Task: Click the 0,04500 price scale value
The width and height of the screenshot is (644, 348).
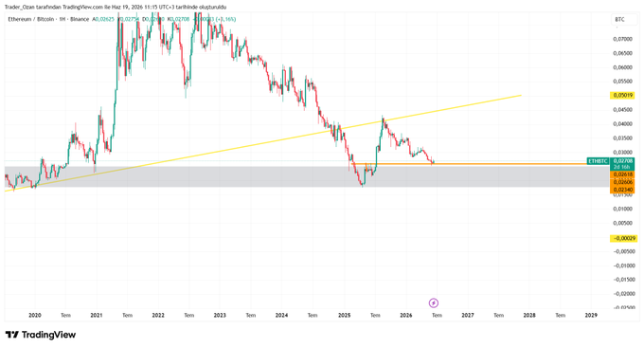Action: pos(622,110)
